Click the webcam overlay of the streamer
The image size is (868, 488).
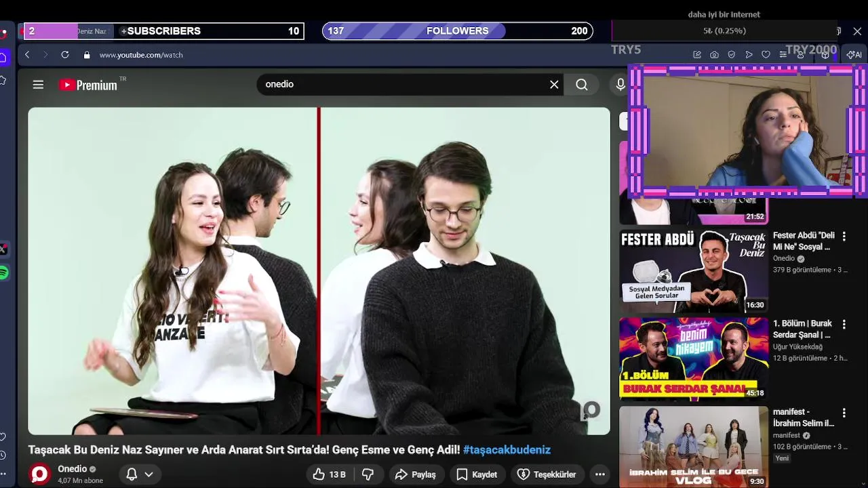[x=747, y=130]
